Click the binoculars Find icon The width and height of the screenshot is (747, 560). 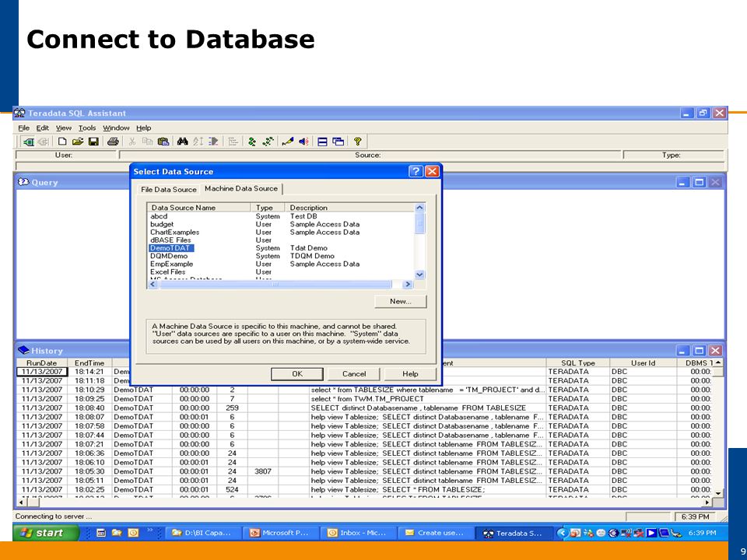pyautogui.click(x=182, y=142)
